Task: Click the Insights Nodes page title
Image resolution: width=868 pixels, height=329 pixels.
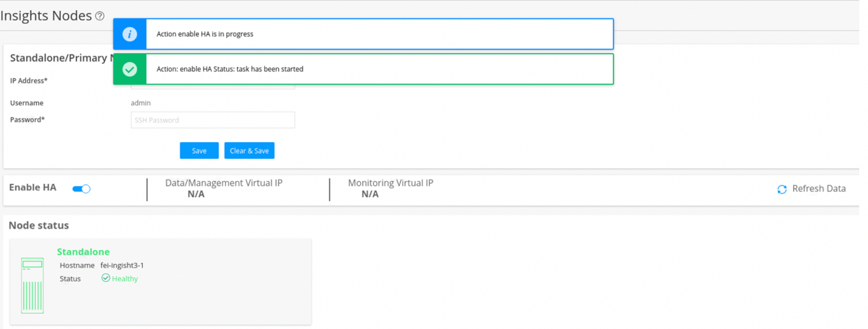Action: 46,16
